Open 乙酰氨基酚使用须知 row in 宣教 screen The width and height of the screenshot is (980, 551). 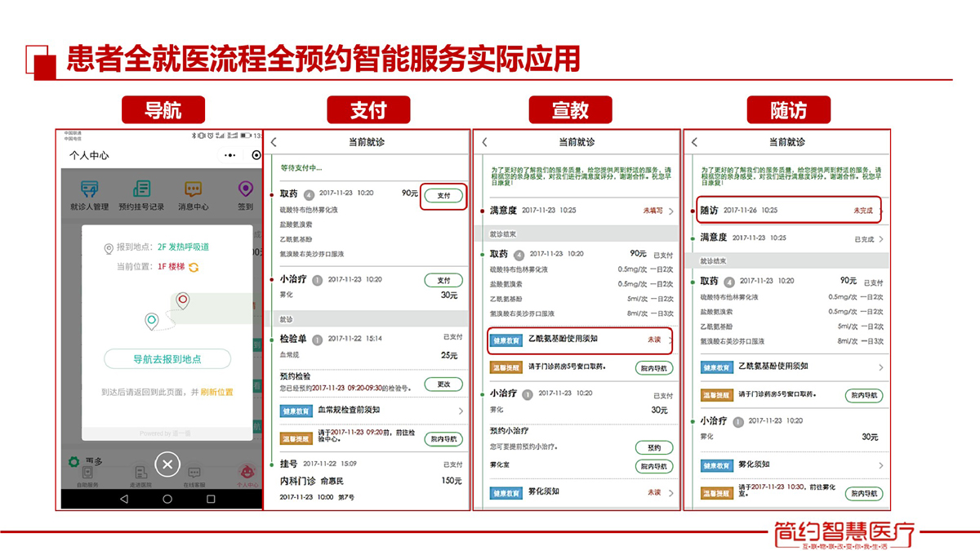click(x=580, y=340)
